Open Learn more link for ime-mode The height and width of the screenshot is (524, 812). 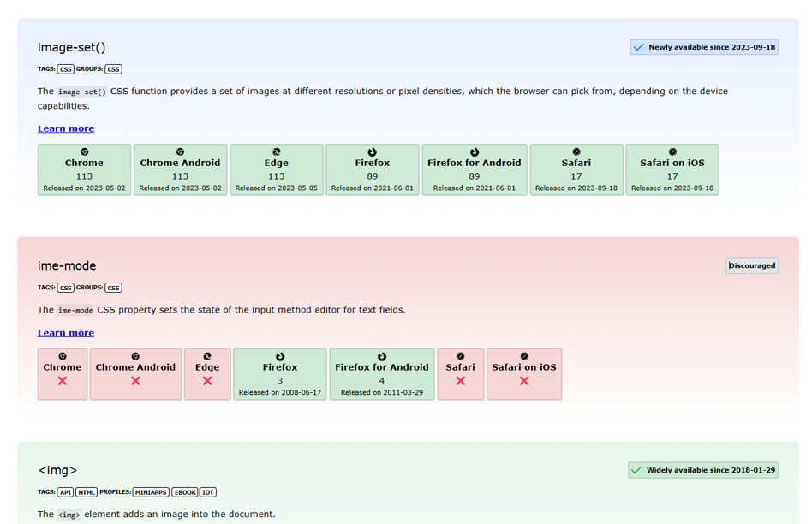coord(66,333)
